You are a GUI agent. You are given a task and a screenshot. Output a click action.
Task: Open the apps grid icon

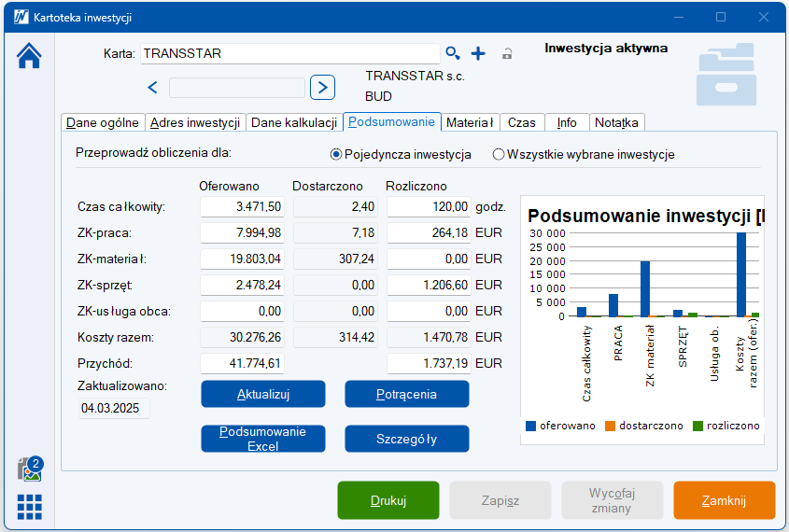30,506
